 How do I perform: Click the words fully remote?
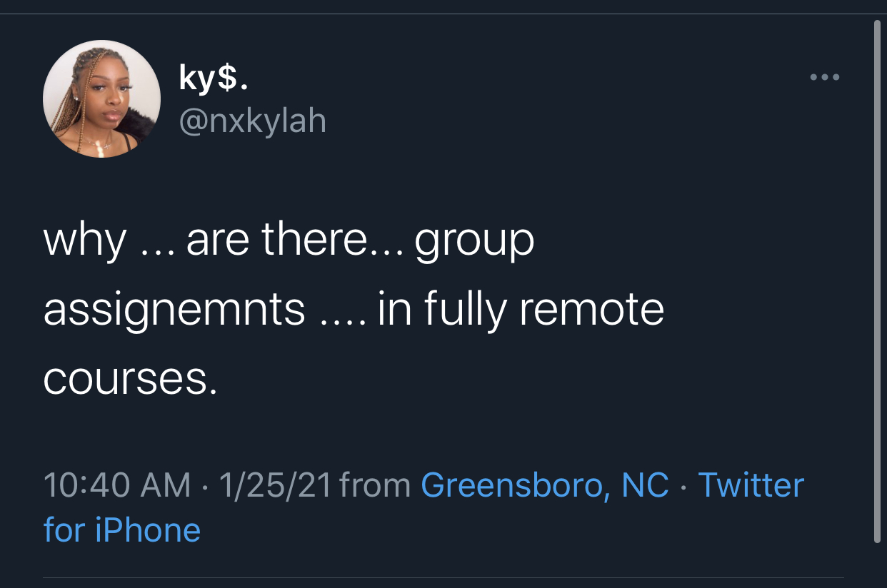[x=544, y=311]
